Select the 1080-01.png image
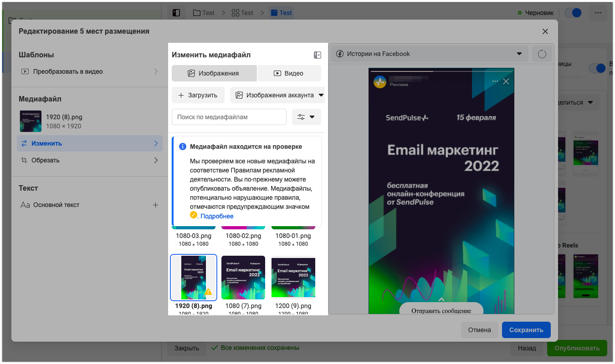 (293, 236)
